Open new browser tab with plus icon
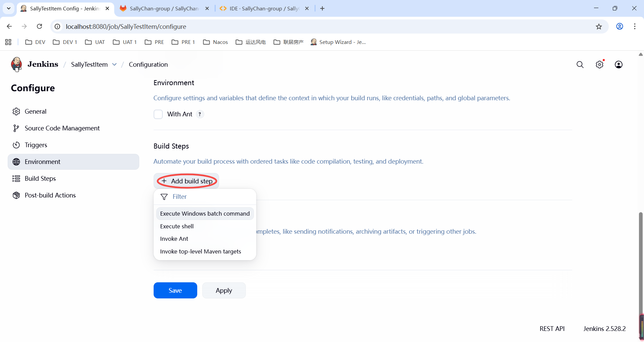Image resolution: width=644 pixels, height=342 pixels. tap(322, 8)
